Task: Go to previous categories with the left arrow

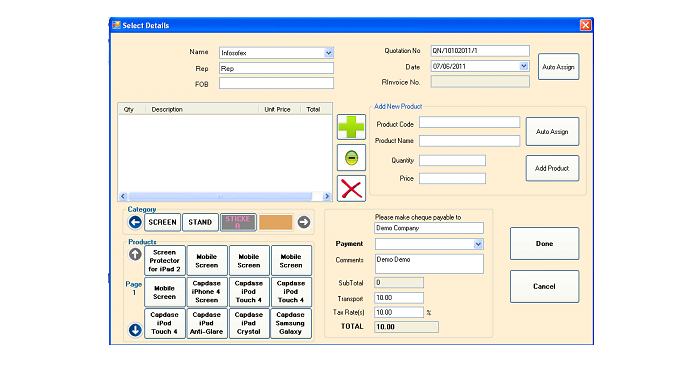Action: (x=135, y=222)
